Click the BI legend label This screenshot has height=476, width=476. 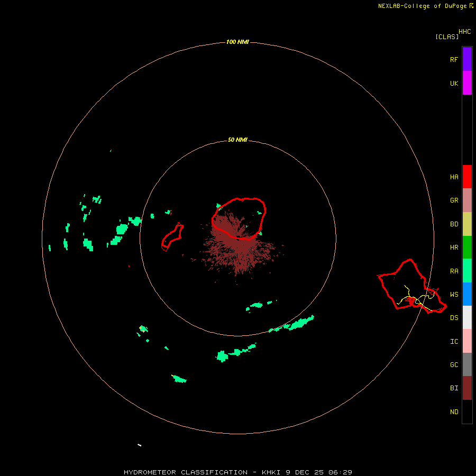(454, 388)
